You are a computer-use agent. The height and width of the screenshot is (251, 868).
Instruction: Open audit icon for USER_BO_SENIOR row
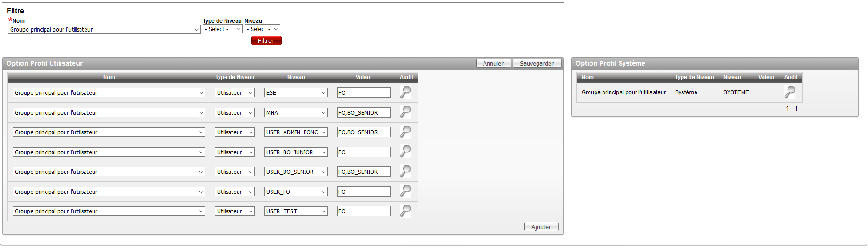[x=405, y=172]
